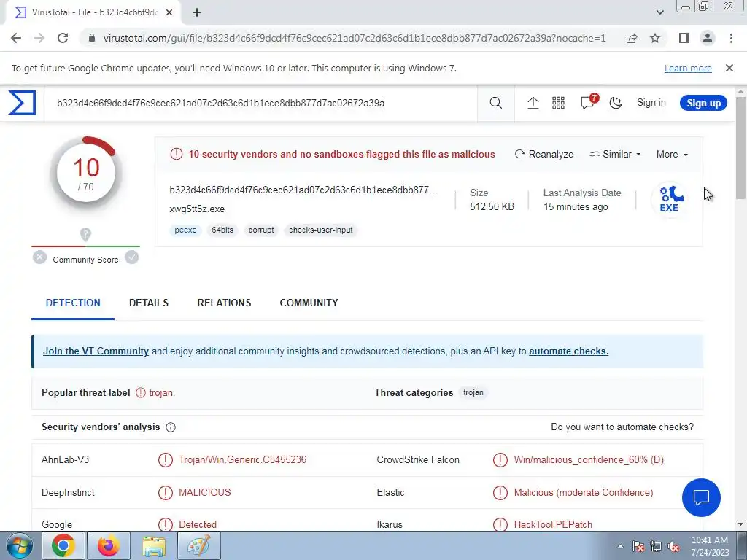Screen dimensions: 747x560
Task: Open a new browser tab
Action: pyautogui.click(x=197, y=13)
